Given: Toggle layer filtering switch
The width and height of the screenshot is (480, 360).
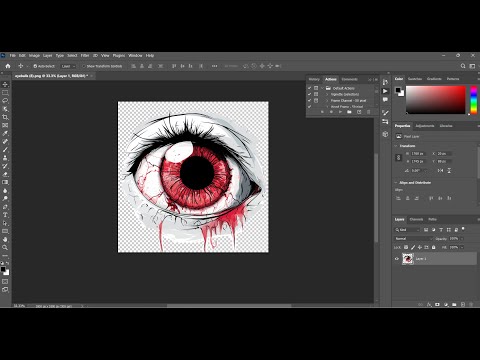Looking at the screenshot, I should pos(463,229).
